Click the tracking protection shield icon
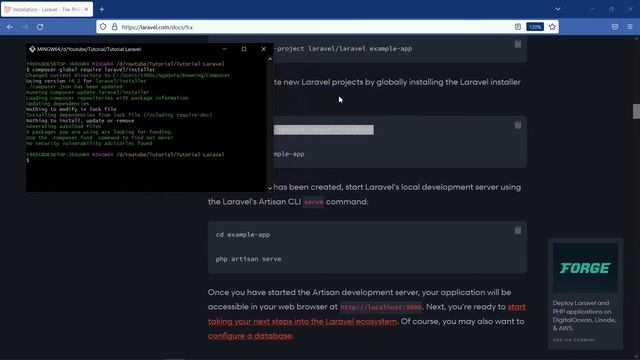The height and width of the screenshot is (360, 640). [x=103, y=27]
